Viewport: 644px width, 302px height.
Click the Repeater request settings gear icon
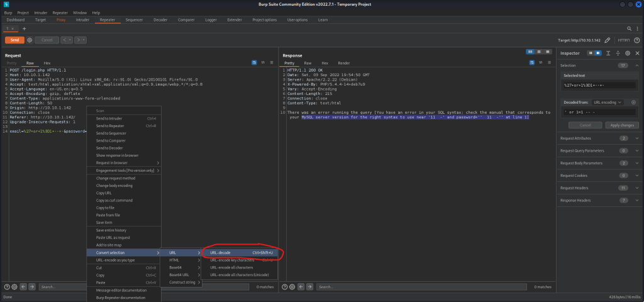pos(30,40)
